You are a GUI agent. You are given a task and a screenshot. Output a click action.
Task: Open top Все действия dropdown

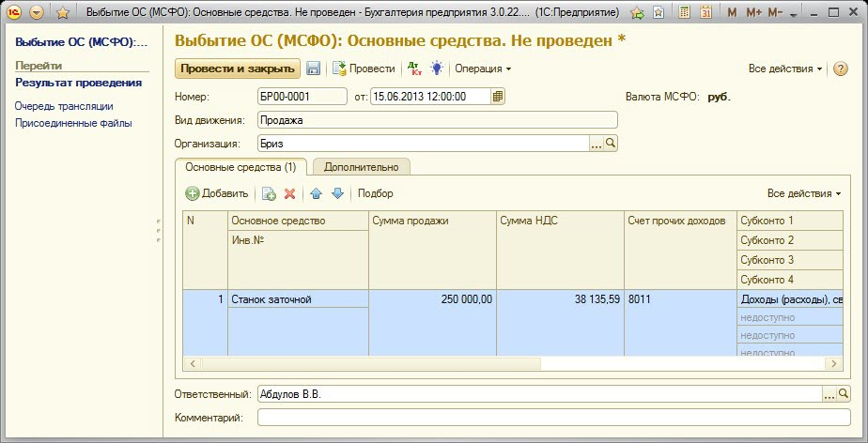(785, 69)
